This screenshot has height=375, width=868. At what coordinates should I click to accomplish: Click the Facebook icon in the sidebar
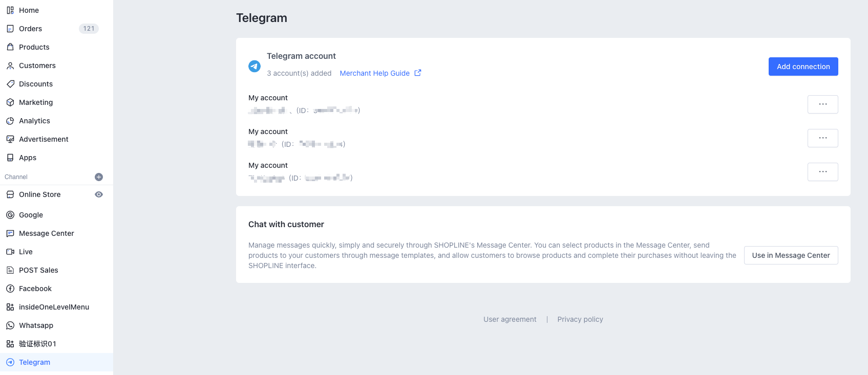point(10,289)
